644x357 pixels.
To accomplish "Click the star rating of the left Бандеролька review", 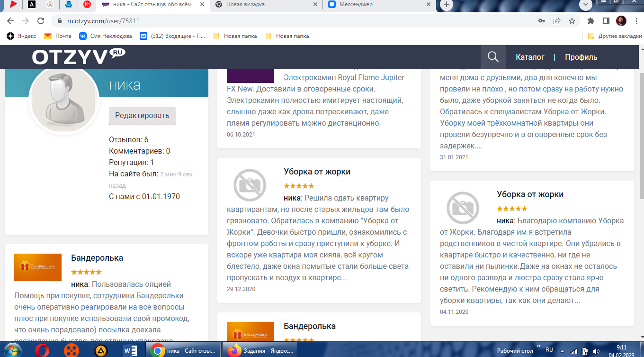I will click(86, 272).
